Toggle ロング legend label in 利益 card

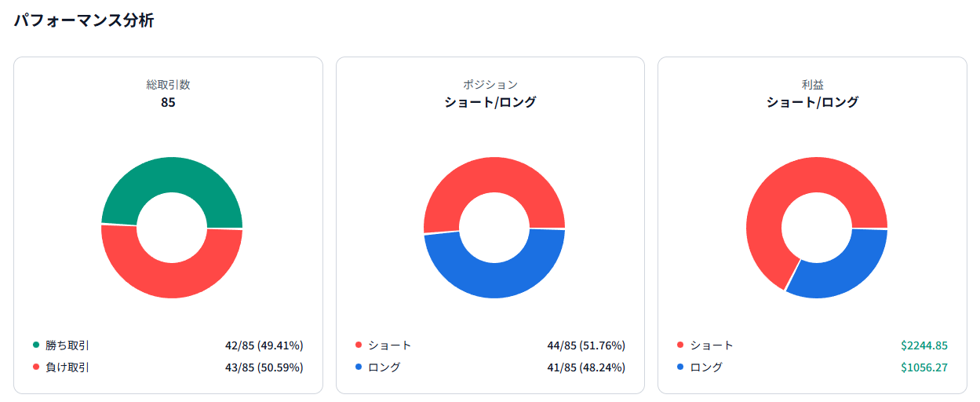(706, 367)
